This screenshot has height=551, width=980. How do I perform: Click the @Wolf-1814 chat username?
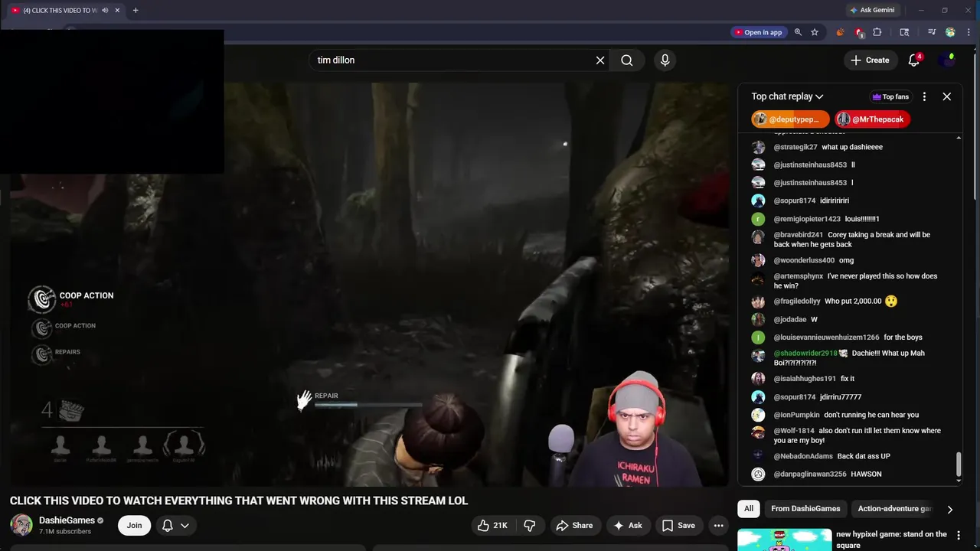[x=794, y=431]
